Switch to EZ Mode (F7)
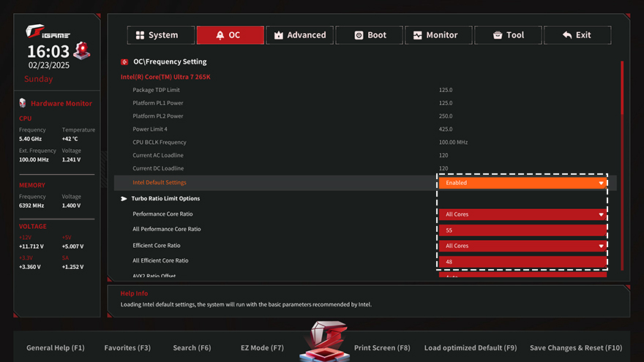Viewport: 644px width, 362px height. tap(262, 348)
